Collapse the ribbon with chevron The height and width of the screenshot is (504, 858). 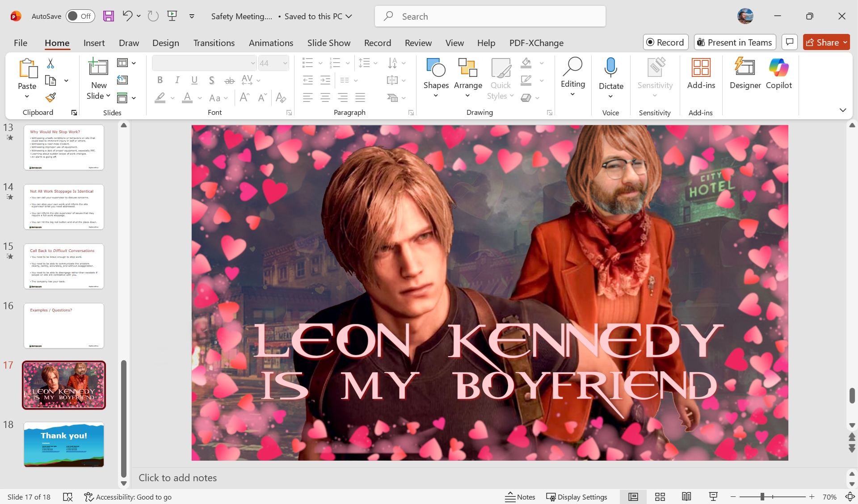pyautogui.click(x=843, y=110)
